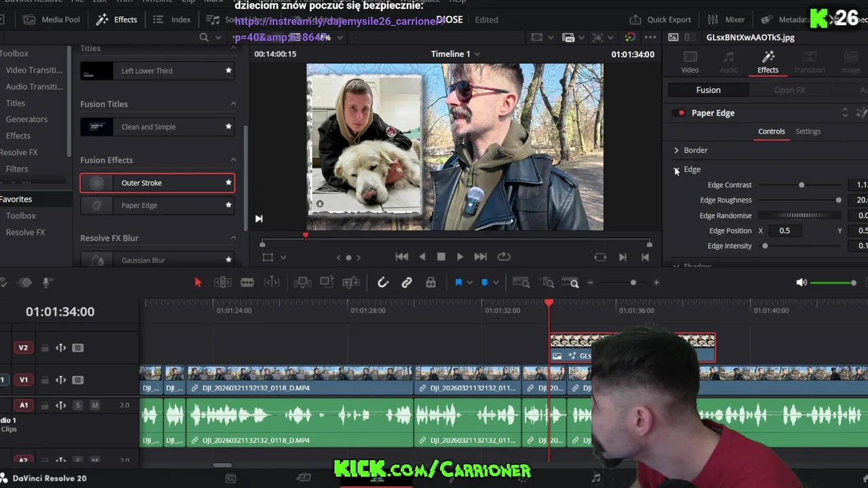Click the Overwrite Clip icon
The height and width of the screenshot is (488, 868).
click(327, 283)
